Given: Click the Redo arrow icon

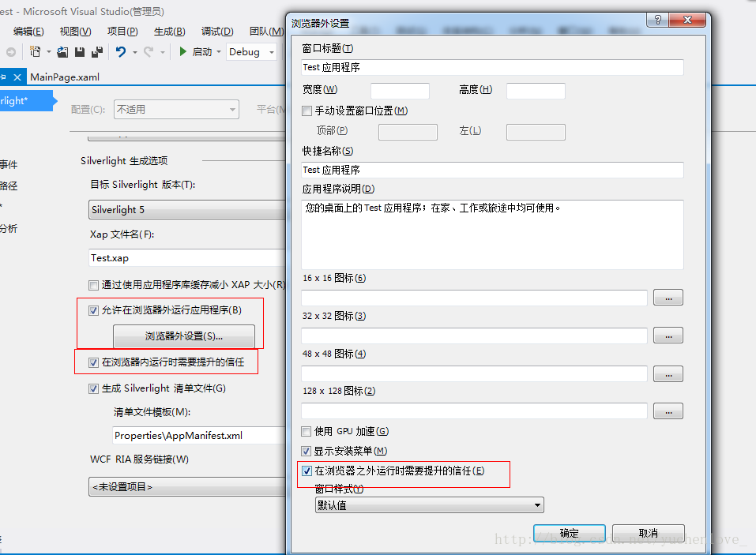Looking at the screenshot, I should coord(149,51).
